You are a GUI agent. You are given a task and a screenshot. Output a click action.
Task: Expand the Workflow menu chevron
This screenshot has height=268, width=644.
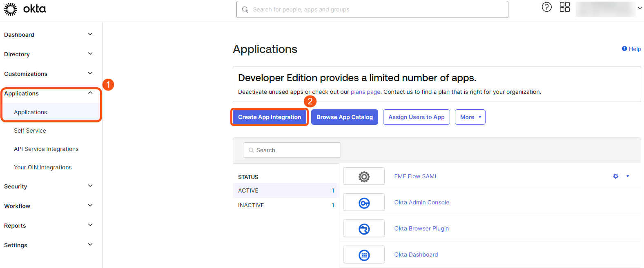pyautogui.click(x=90, y=206)
